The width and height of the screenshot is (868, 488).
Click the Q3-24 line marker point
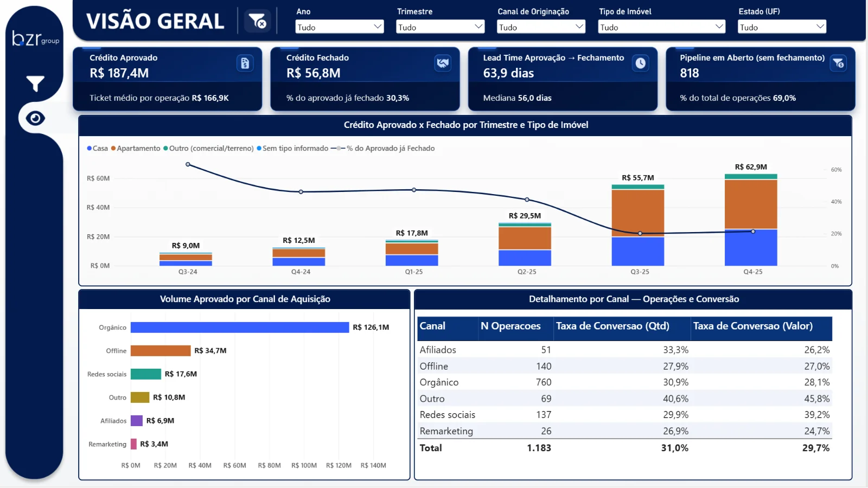point(188,164)
